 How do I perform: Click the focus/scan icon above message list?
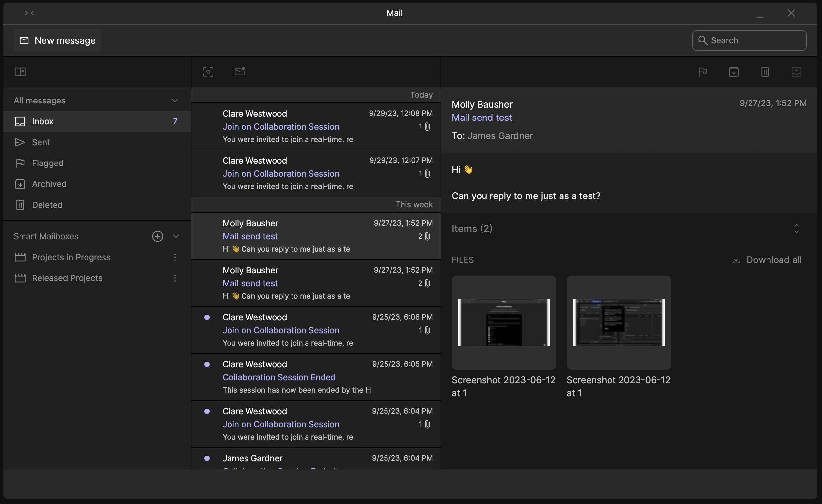pyautogui.click(x=208, y=72)
